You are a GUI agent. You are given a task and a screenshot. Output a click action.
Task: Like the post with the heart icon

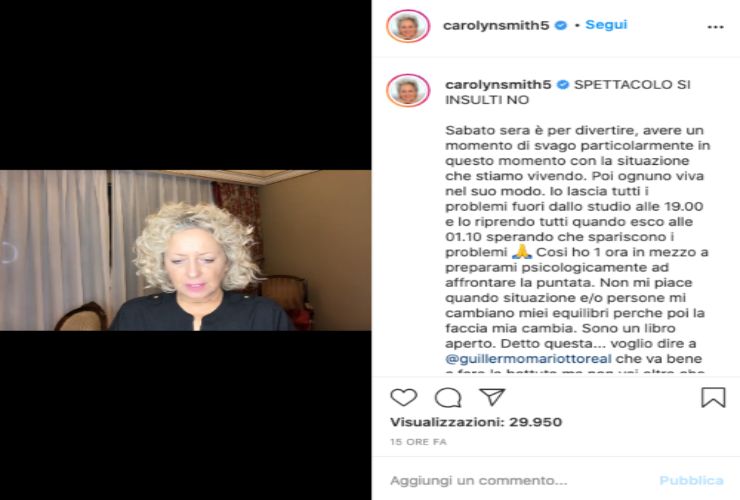coord(404,398)
